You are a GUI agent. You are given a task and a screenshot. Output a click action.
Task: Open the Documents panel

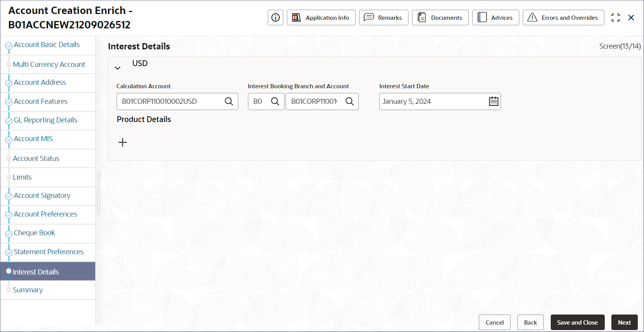[x=440, y=17]
